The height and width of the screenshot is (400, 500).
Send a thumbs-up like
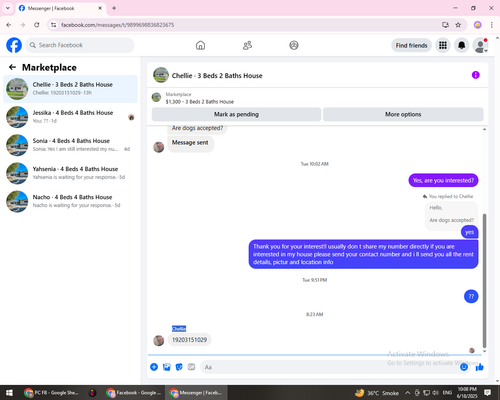[480, 367]
